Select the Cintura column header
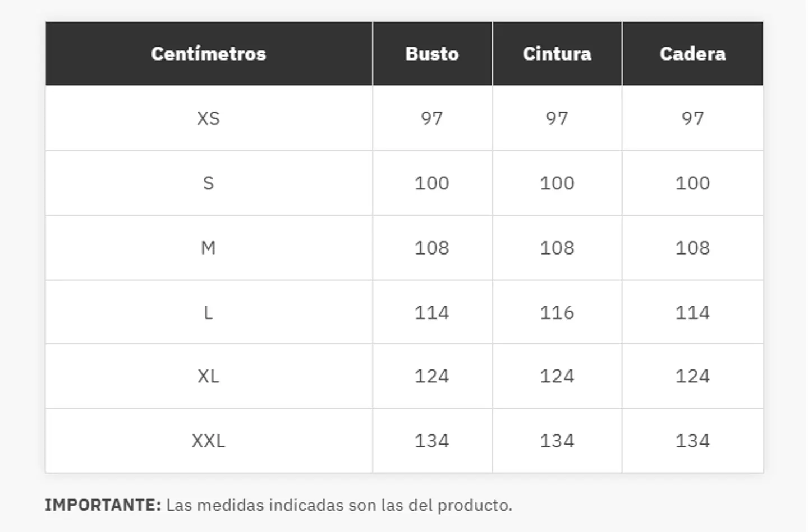Image resolution: width=808 pixels, height=532 pixels. (x=557, y=54)
